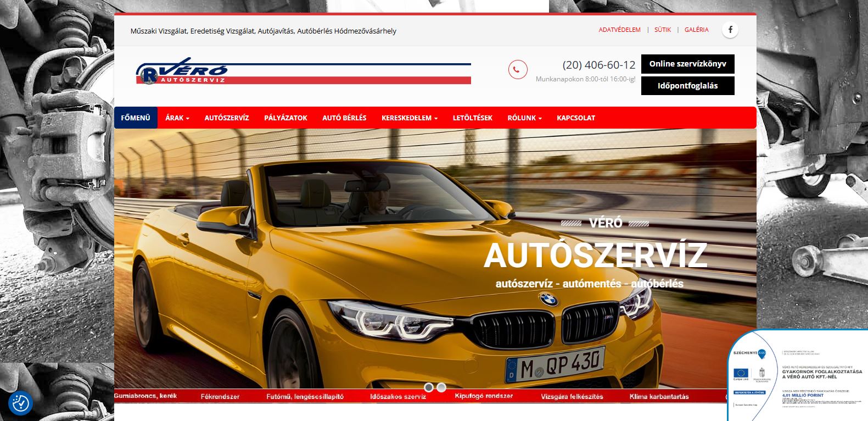Viewport: 868px width, 421px height.
Task: Click the red phone call icon
Action: click(517, 70)
